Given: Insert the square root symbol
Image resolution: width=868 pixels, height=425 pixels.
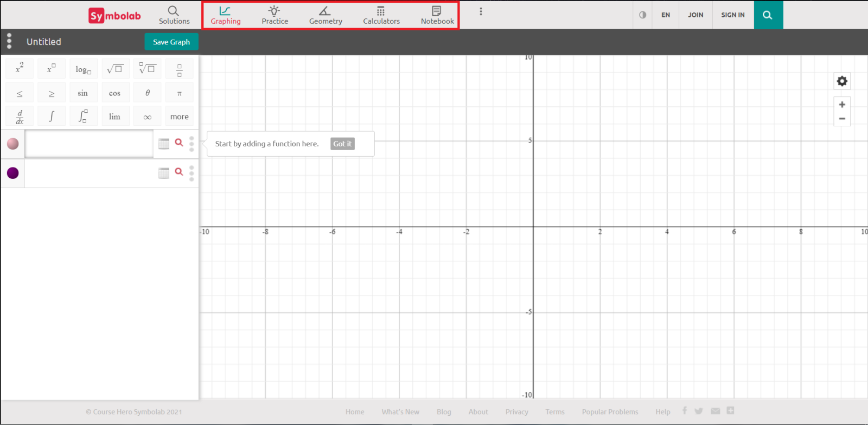Looking at the screenshot, I should 116,69.
